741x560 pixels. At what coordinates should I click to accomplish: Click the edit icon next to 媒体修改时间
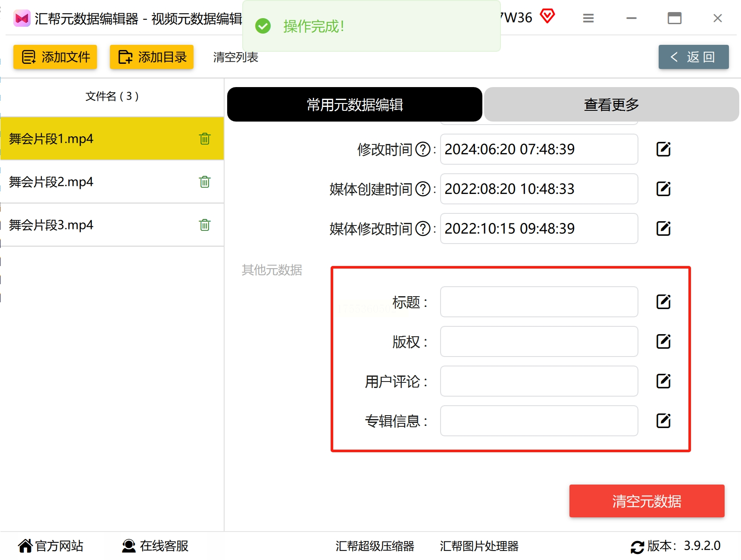tap(663, 228)
